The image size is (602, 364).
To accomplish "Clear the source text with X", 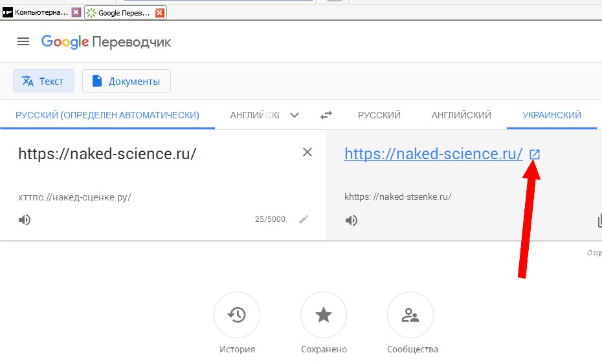I will click(x=307, y=152).
